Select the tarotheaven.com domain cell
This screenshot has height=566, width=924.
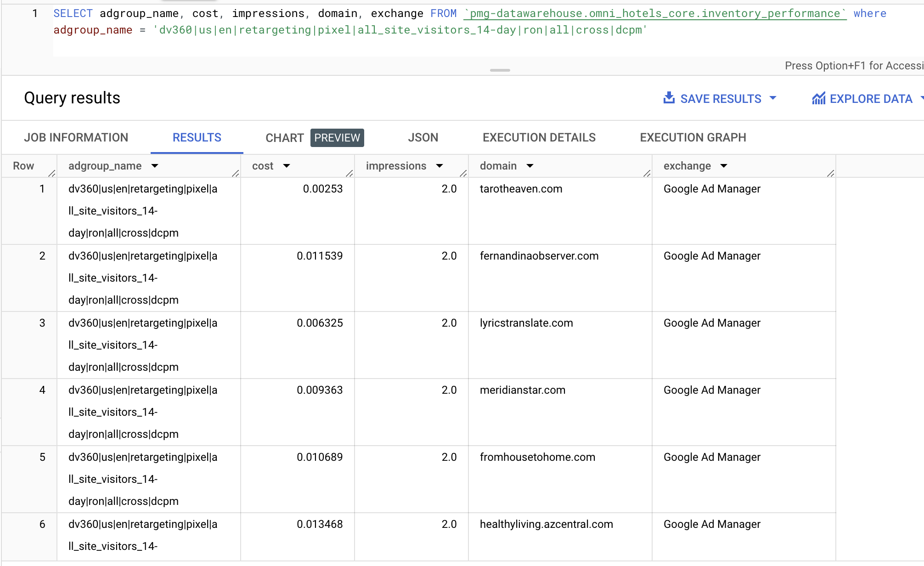(521, 189)
